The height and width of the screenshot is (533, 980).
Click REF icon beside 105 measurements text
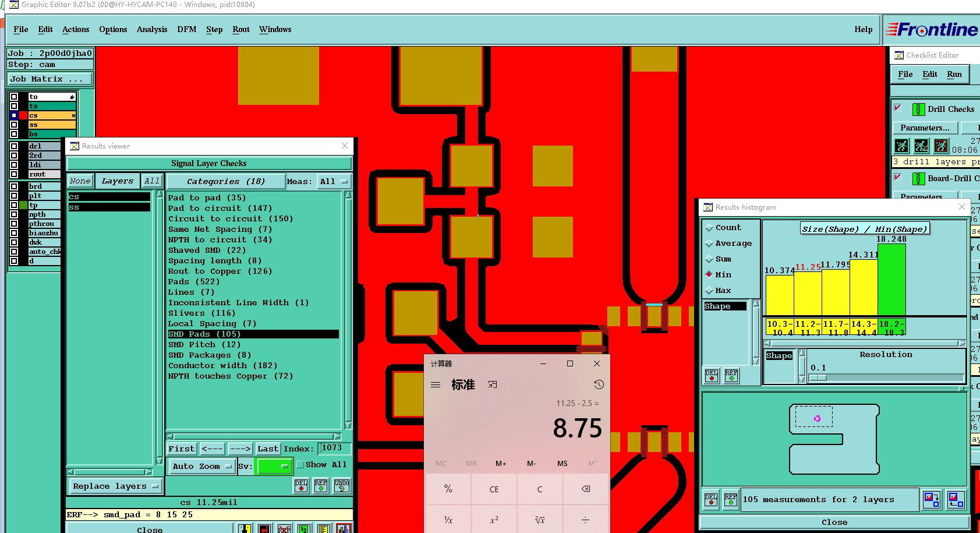(x=731, y=499)
